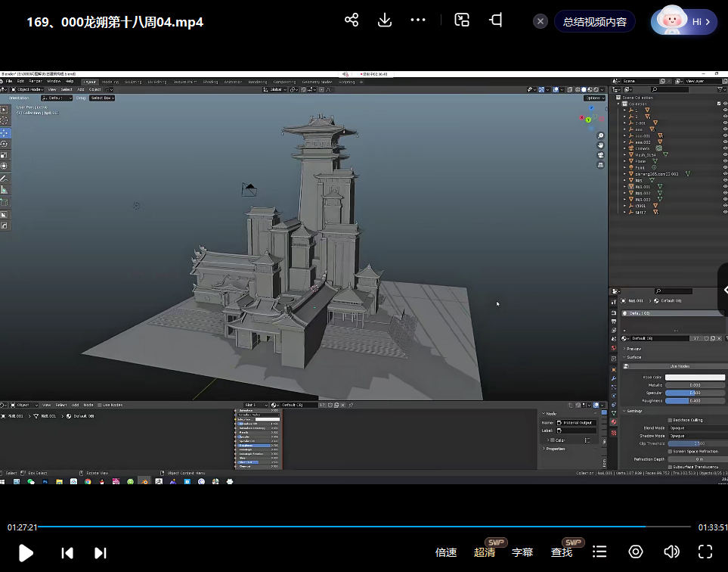
Task: Click the 查找 search button
Action: pos(562,552)
